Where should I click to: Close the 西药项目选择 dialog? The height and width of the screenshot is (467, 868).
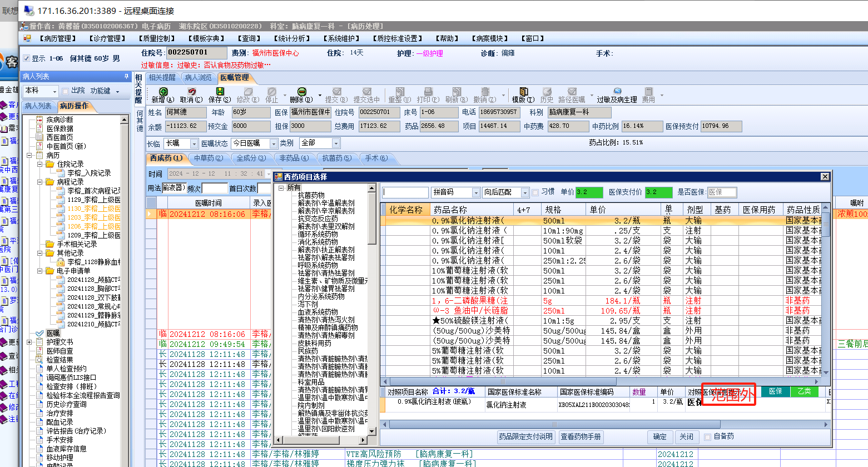pos(825,177)
